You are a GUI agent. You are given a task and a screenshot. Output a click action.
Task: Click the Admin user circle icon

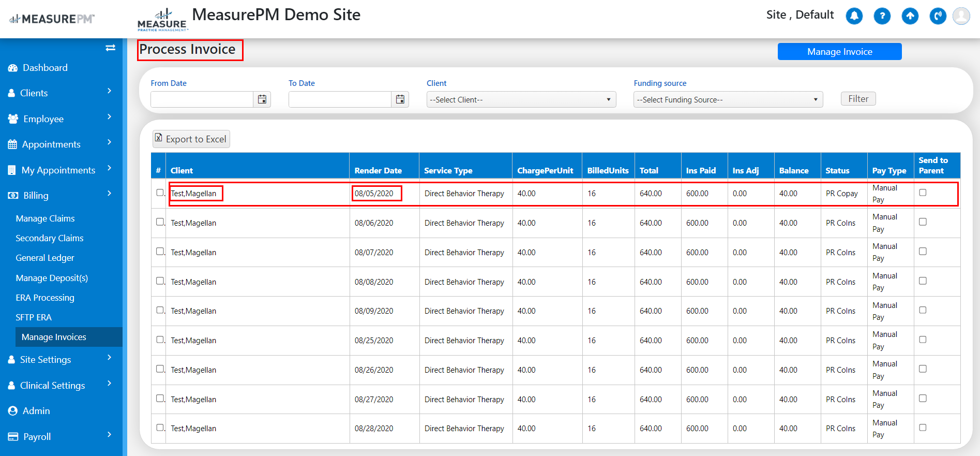13,411
